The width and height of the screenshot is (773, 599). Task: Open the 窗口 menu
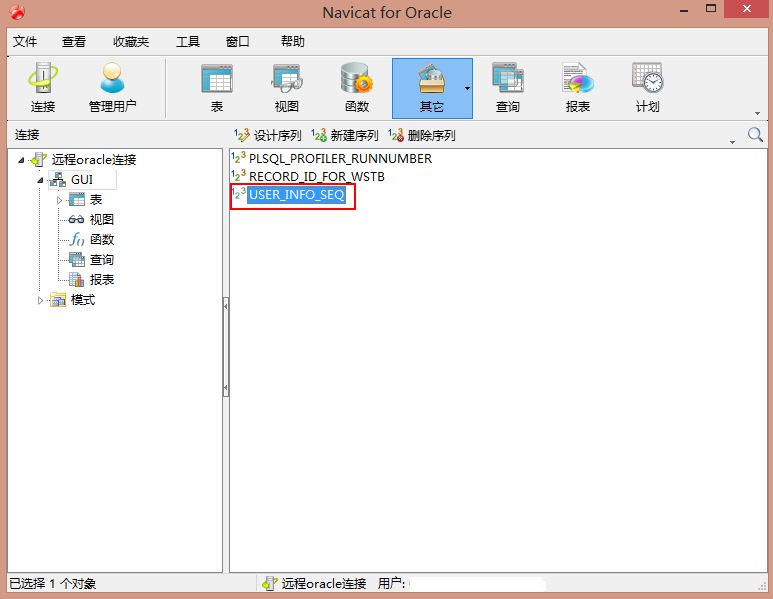238,41
